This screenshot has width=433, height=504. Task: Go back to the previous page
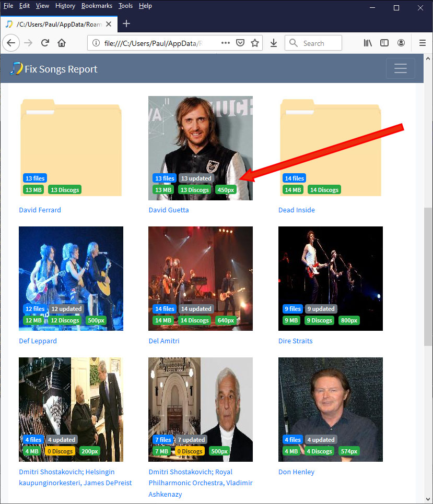[x=11, y=43]
